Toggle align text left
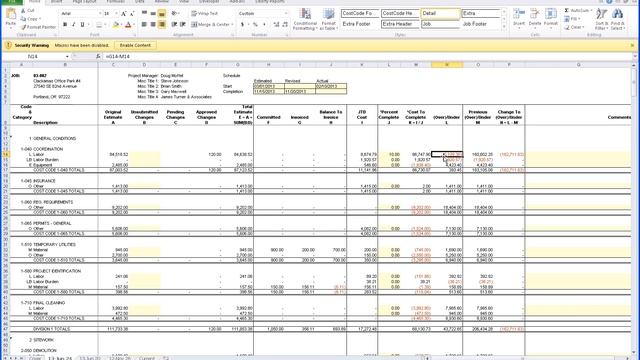Image resolution: width=640 pixels, height=360 pixels. [x=144, y=25]
